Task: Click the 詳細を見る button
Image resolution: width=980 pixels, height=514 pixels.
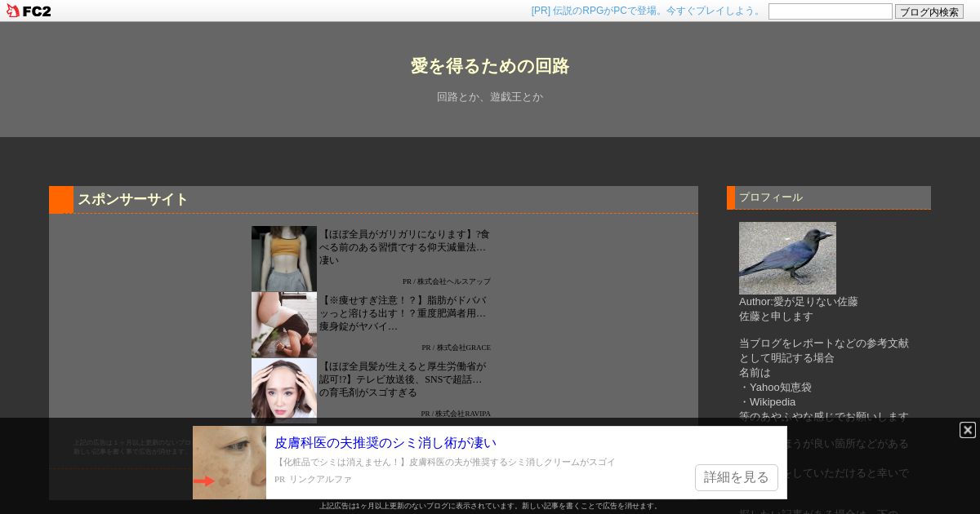Action: (x=737, y=477)
